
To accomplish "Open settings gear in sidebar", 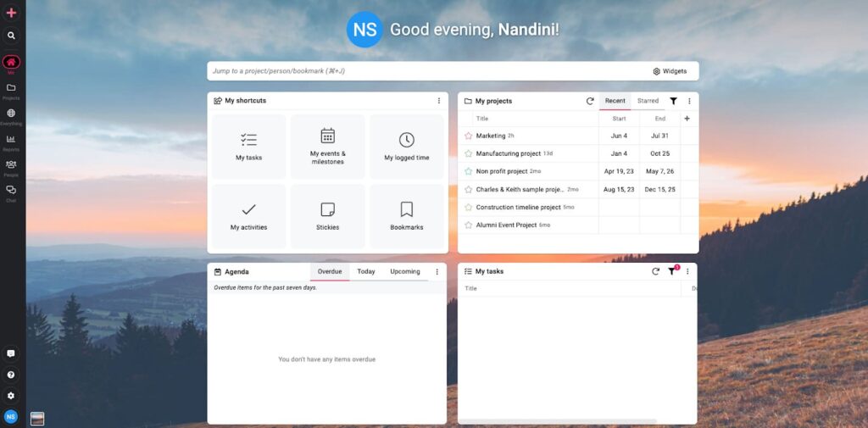I will coord(10,396).
